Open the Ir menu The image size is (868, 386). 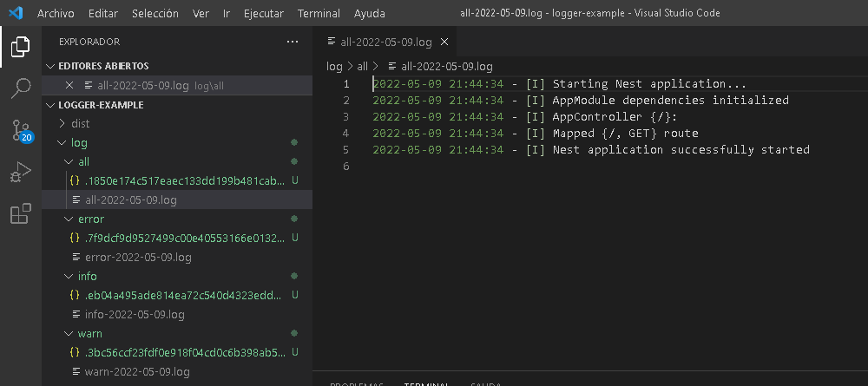(227, 13)
